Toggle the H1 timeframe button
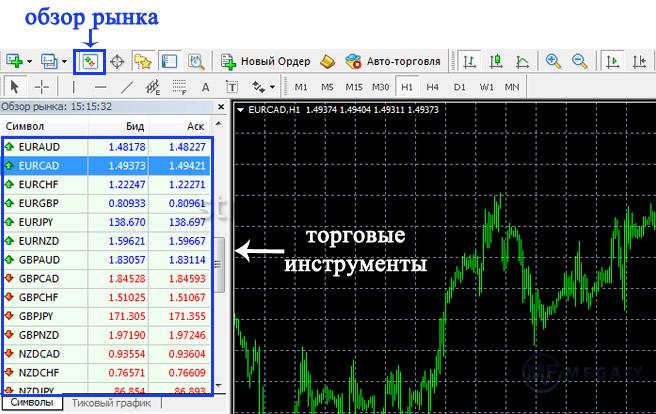The width and height of the screenshot is (656, 414). tap(406, 87)
